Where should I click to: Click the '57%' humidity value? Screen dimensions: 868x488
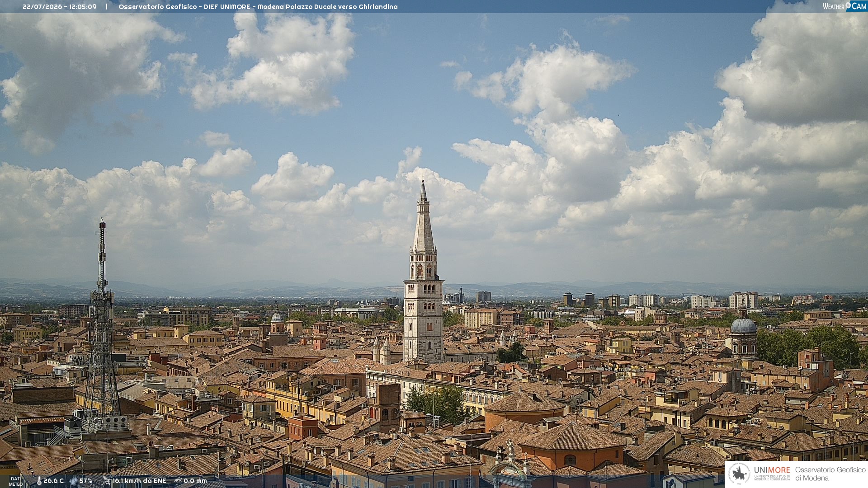[86, 481]
